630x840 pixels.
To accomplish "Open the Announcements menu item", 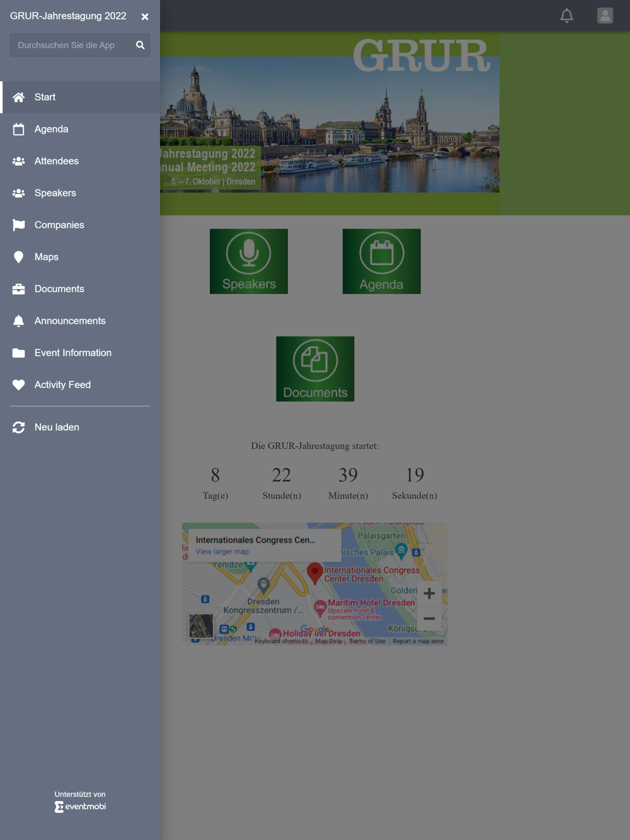I will (x=80, y=321).
